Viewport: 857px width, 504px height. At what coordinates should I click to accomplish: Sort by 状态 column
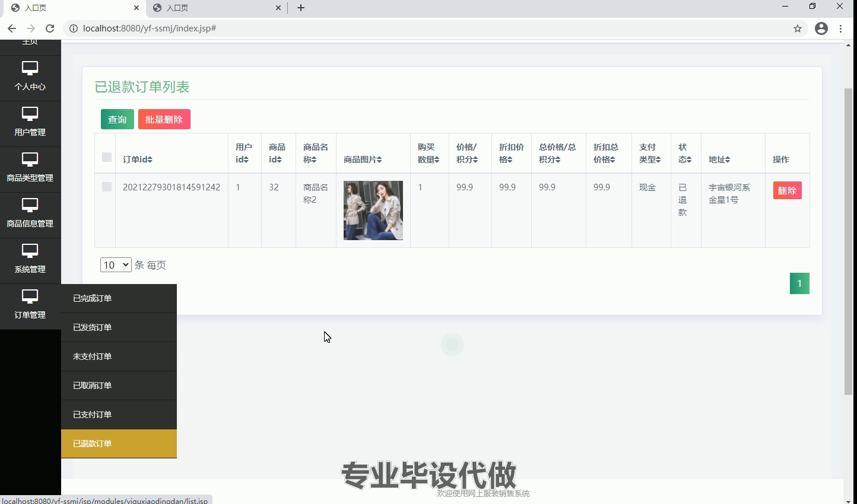point(685,153)
